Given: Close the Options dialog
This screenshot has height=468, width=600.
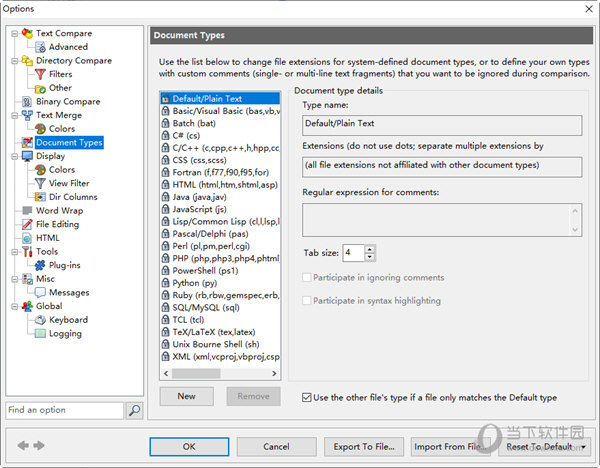Looking at the screenshot, I should point(589,9).
